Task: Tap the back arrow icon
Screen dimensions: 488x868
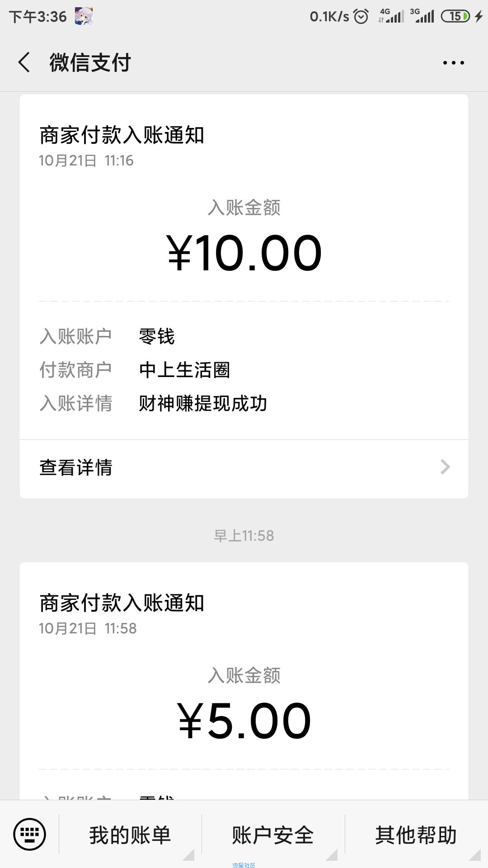Action: tap(24, 62)
